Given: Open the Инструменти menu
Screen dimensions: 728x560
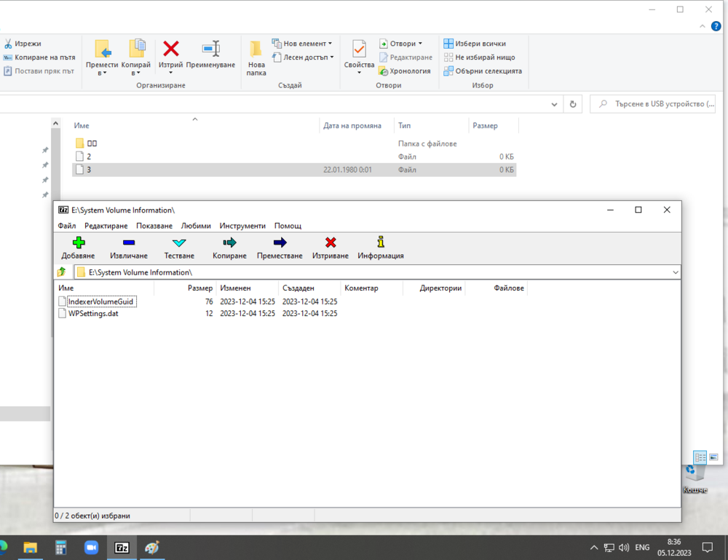Looking at the screenshot, I should pos(242,226).
